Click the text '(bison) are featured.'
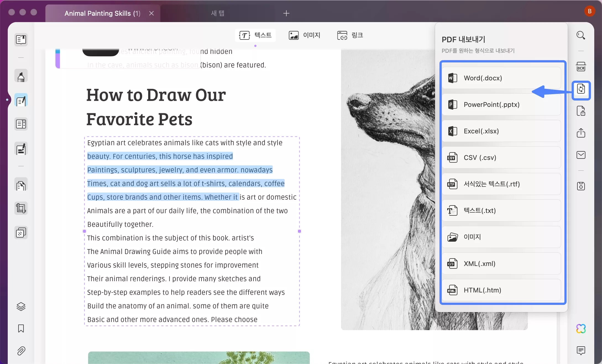This screenshot has width=602, height=364. (233, 65)
